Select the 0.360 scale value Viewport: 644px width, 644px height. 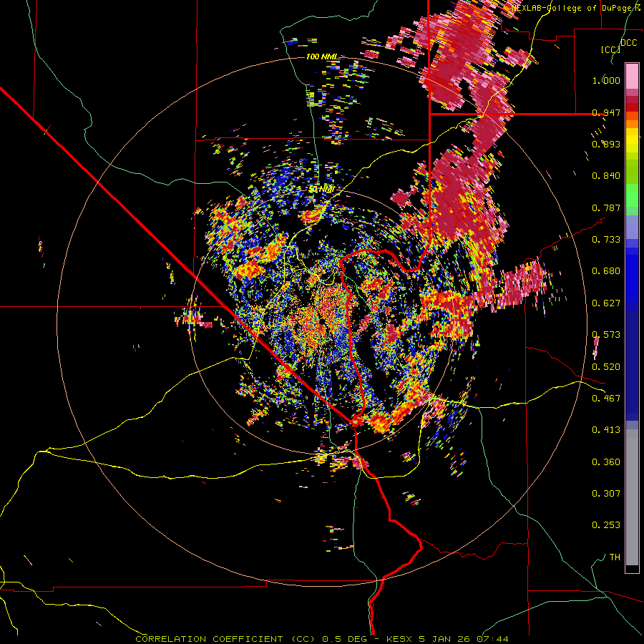(606, 462)
